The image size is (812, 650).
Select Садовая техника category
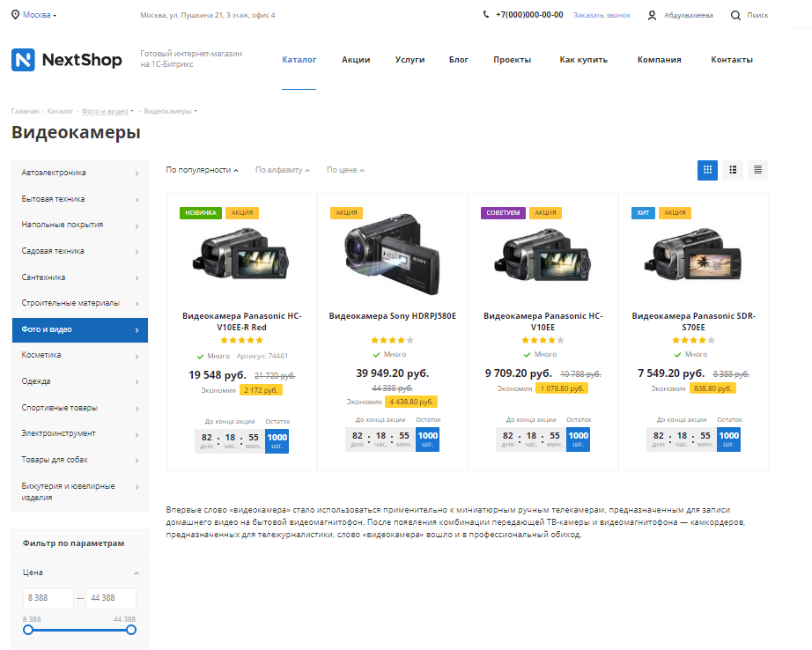pyautogui.click(x=80, y=252)
